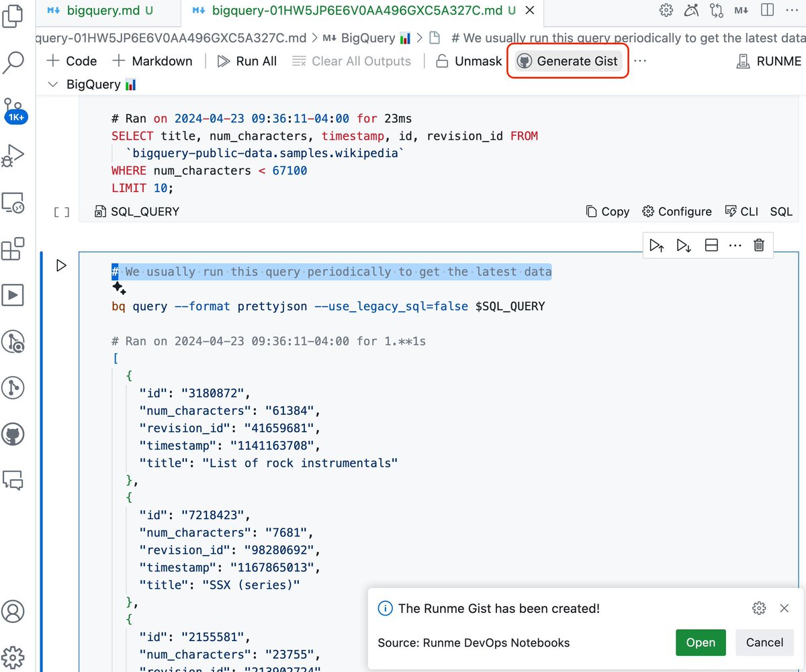Change the SQL cell language mode

coord(781,211)
